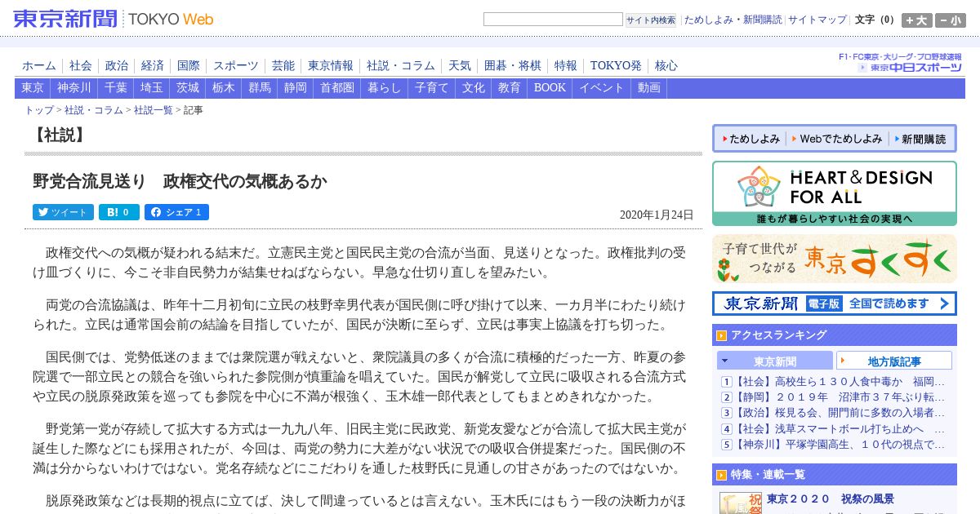
Task: Click トップ breadcrumb link
Action: tap(39, 110)
